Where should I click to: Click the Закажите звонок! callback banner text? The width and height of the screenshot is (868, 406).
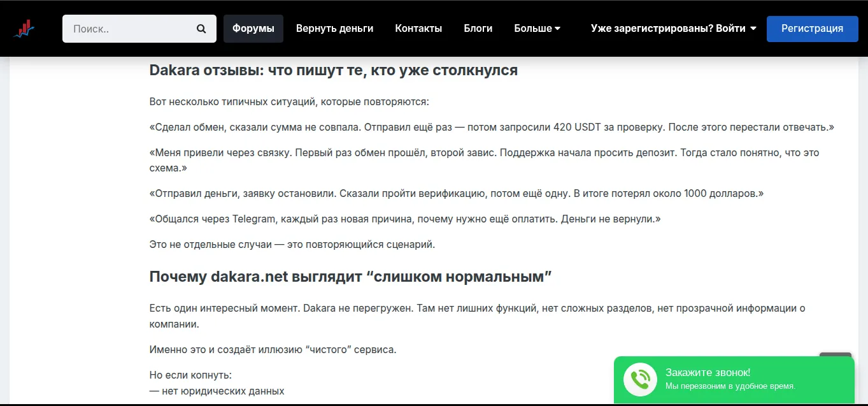[708, 372]
